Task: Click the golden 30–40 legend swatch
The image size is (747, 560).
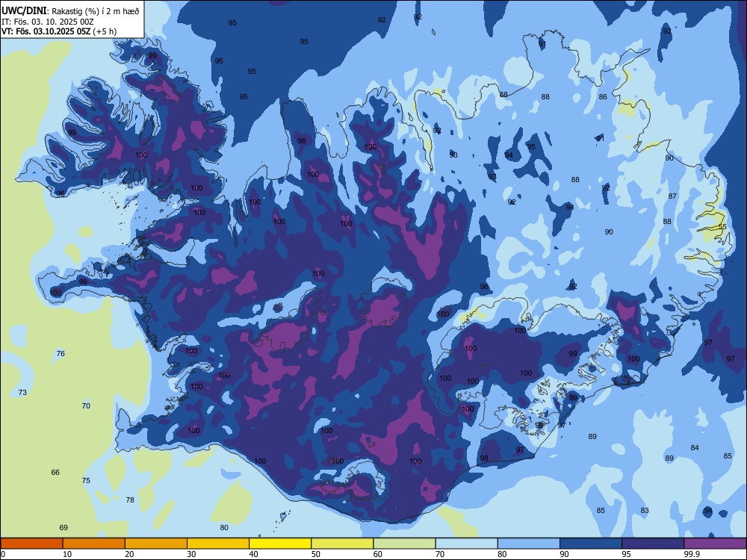Action: [218, 544]
